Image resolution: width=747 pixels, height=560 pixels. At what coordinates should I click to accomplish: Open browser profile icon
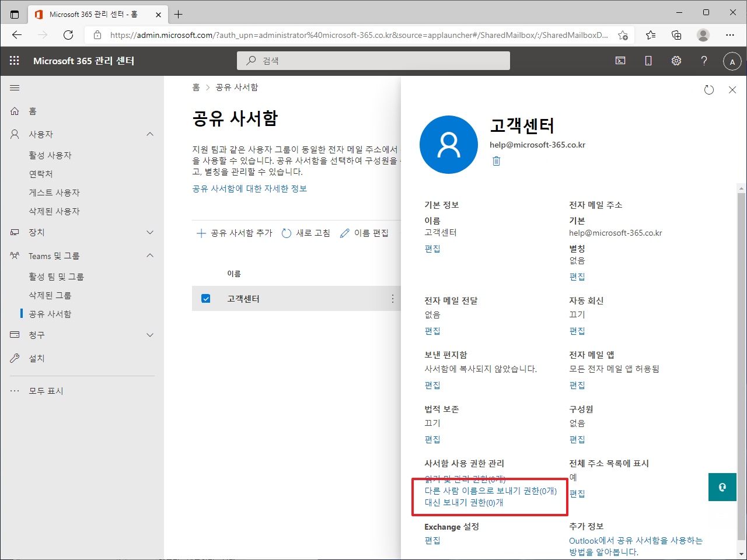coord(703,35)
